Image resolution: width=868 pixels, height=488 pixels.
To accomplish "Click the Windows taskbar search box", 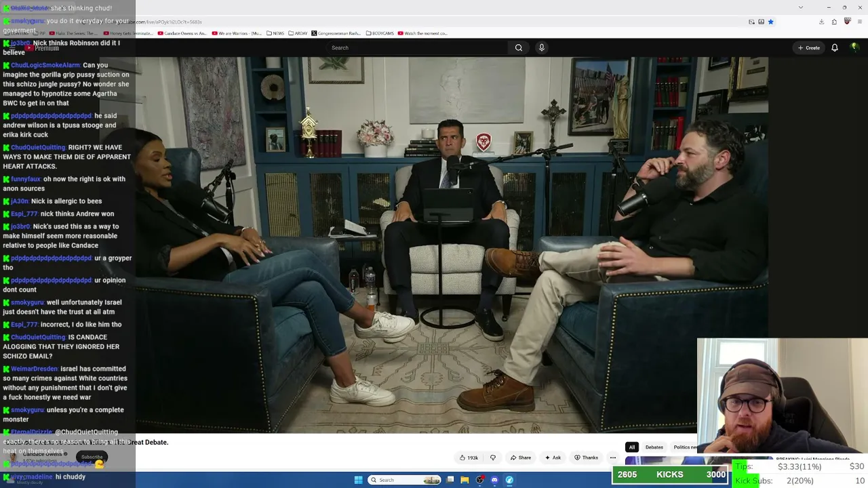I will tap(405, 480).
